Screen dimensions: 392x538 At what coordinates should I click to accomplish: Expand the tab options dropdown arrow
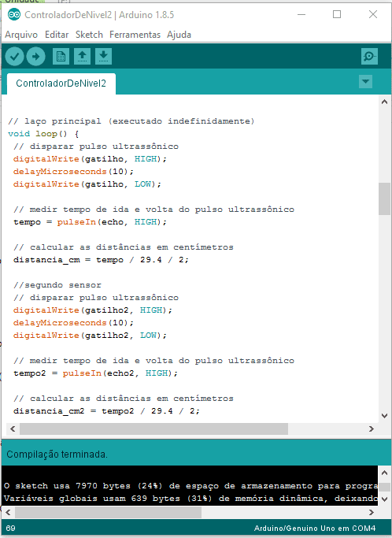point(365,82)
